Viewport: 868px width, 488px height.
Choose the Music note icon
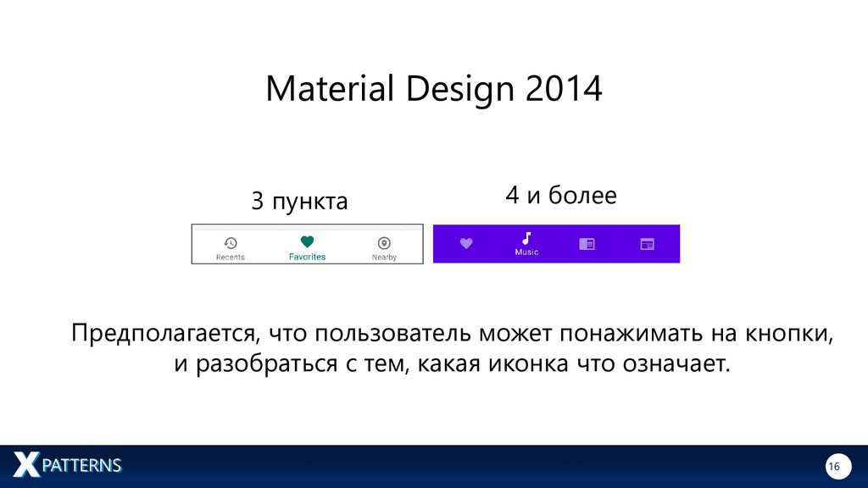click(x=526, y=238)
